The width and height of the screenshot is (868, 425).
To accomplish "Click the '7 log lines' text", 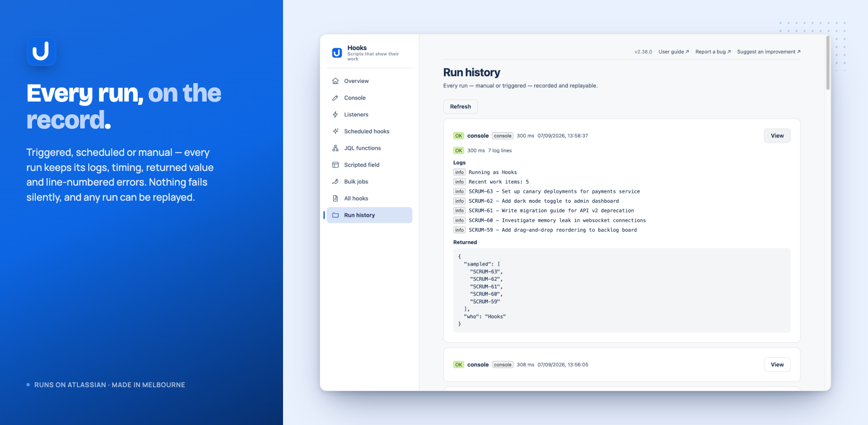I will pos(500,151).
